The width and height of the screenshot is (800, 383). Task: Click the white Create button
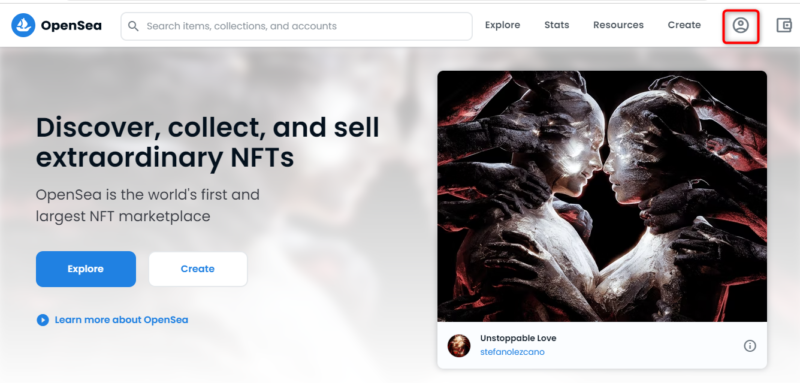point(198,269)
